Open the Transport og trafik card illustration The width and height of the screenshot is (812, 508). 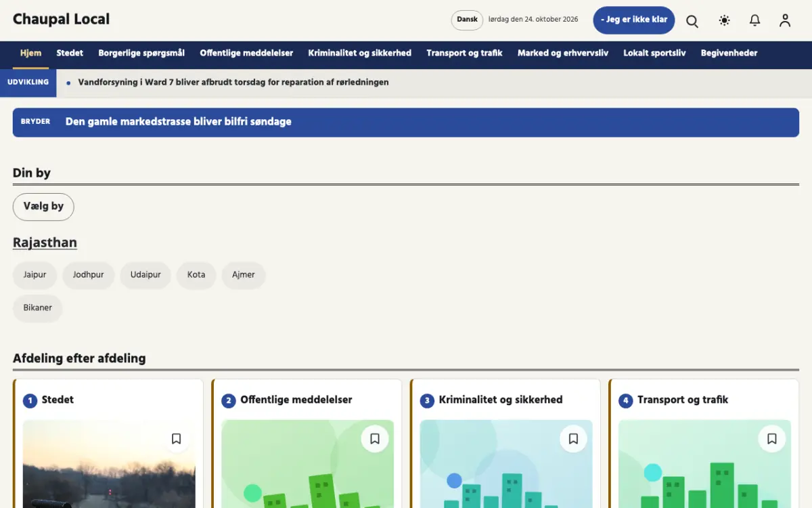705,464
